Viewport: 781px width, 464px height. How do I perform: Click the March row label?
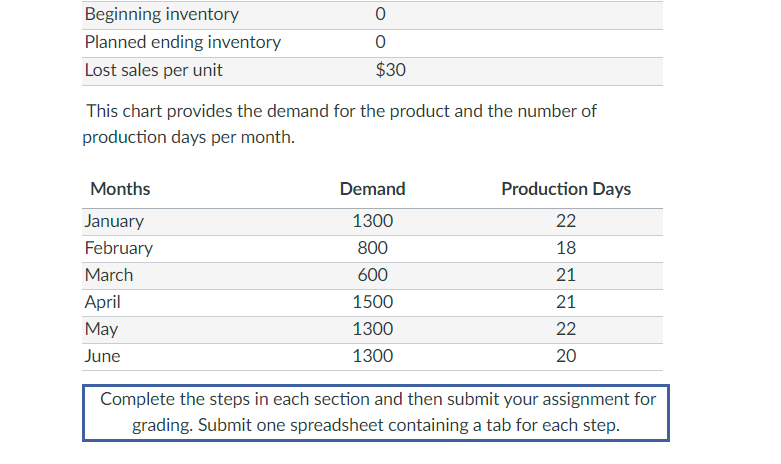coord(109,275)
